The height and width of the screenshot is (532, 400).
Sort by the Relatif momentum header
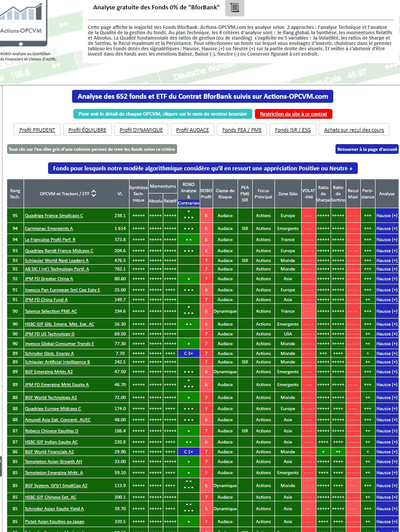[170, 201]
